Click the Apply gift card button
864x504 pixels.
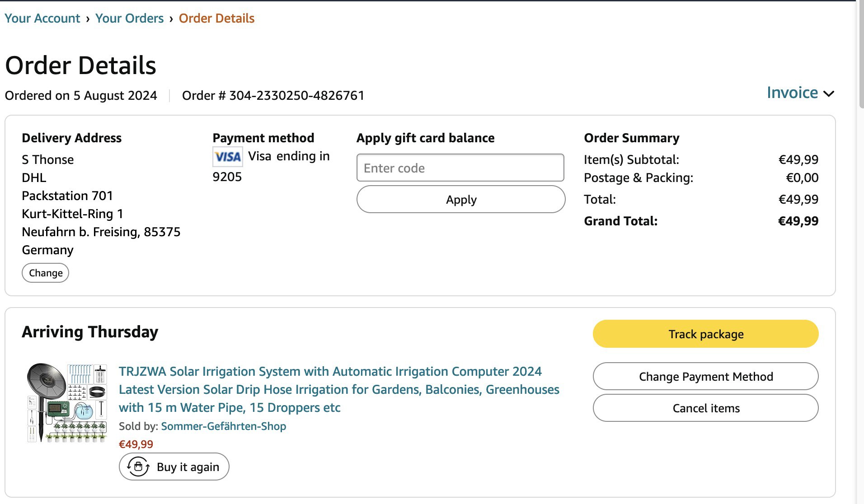[x=460, y=200]
